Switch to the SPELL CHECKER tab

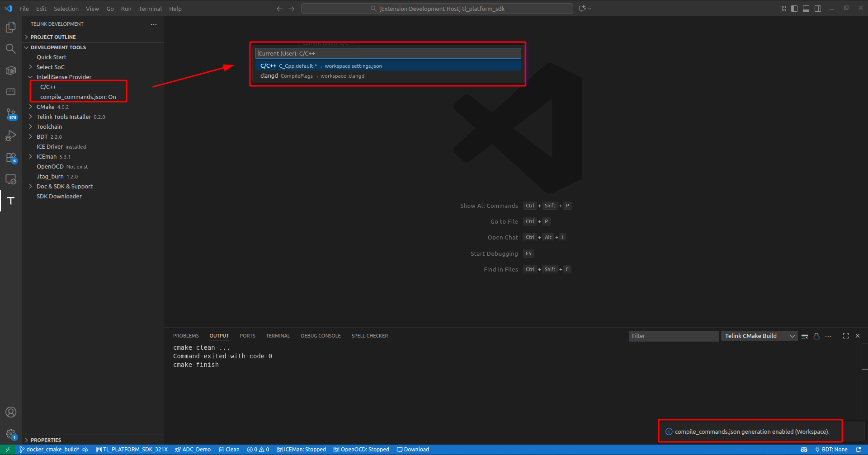[x=369, y=336]
